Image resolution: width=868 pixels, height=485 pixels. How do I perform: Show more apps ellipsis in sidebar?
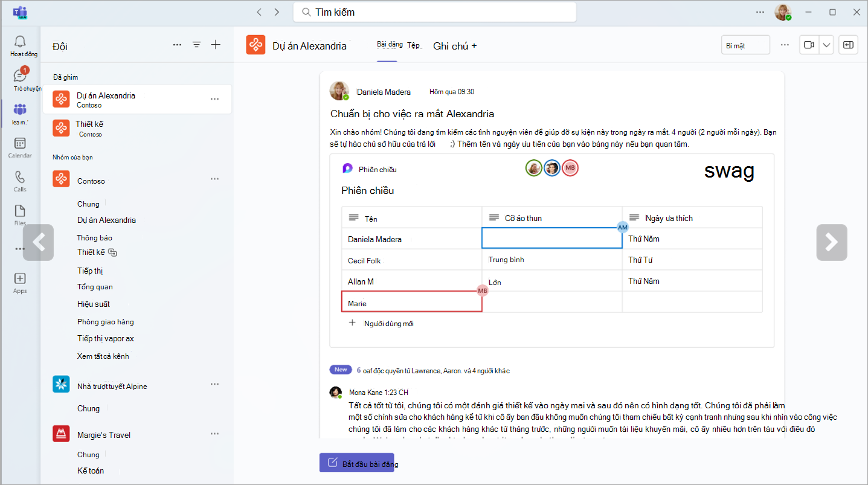pos(20,248)
